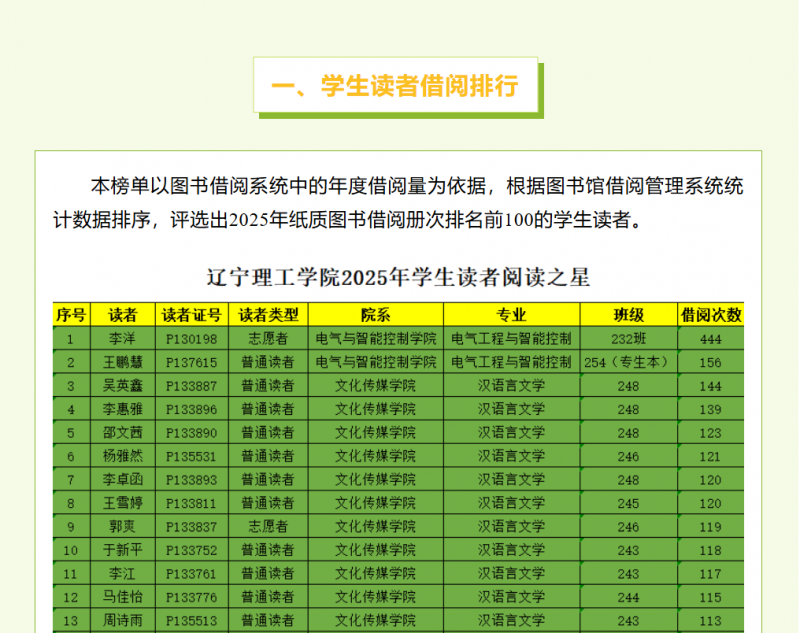800x633 pixels.
Task: Click reader name 李洋
Action: [x=122, y=339]
